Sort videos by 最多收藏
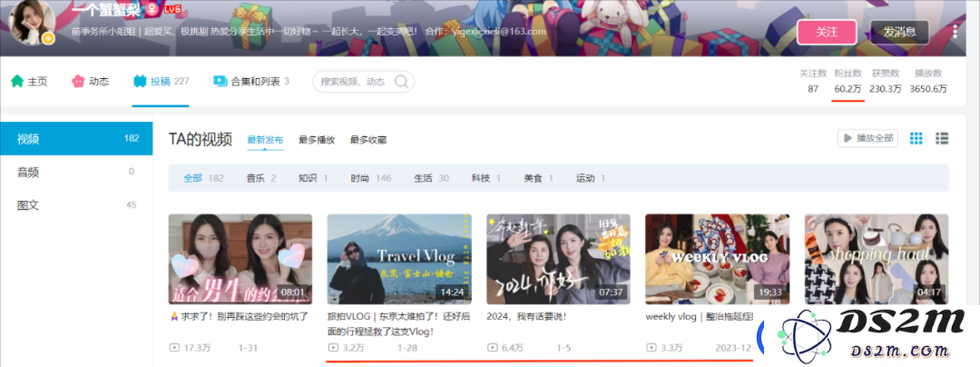This screenshot has width=980, height=367. pos(368,139)
